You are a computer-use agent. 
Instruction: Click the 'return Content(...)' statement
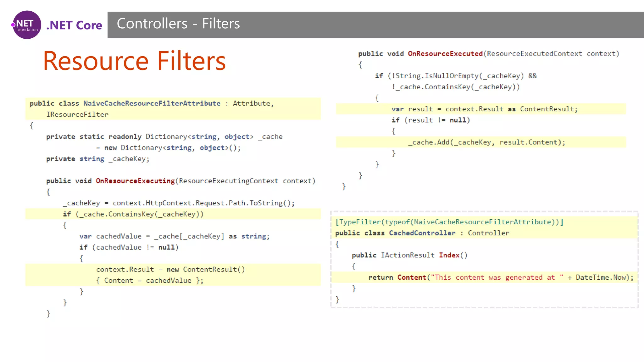click(x=501, y=277)
